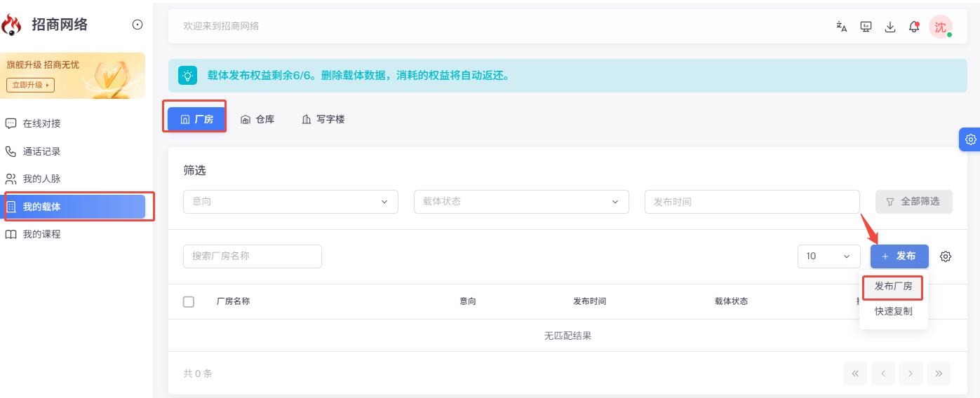Viewport: 980px width, 398px height.
Task: Click the 全部筛选 button
Action: pyautogui.click(x=913, y=202)
